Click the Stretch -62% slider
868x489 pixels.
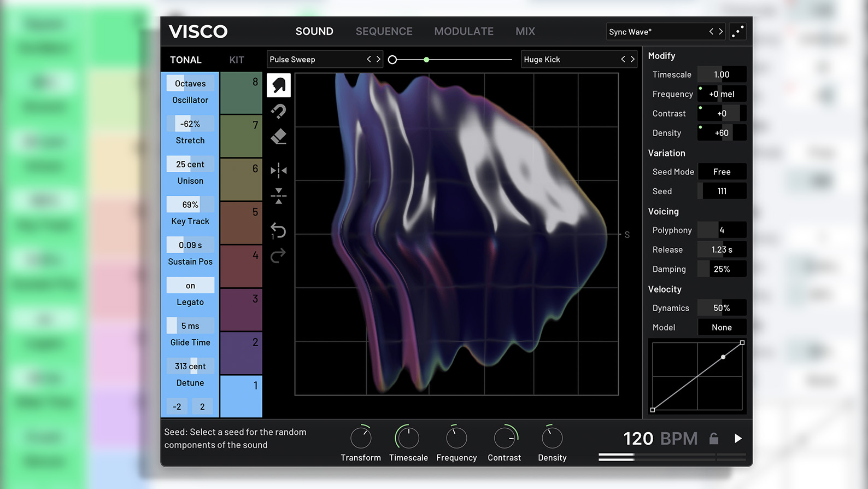(x=190, y=124)
